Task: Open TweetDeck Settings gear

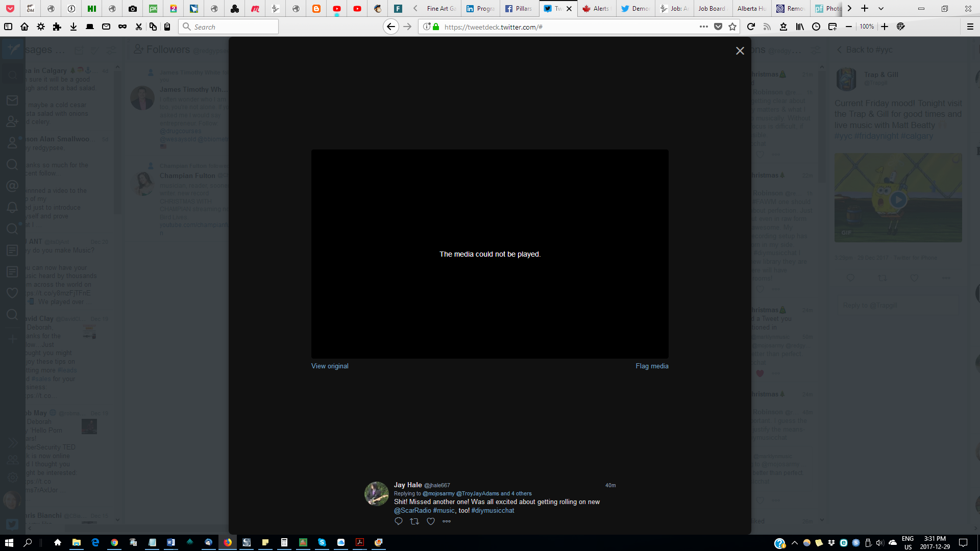Action: [x=12, y=477]
